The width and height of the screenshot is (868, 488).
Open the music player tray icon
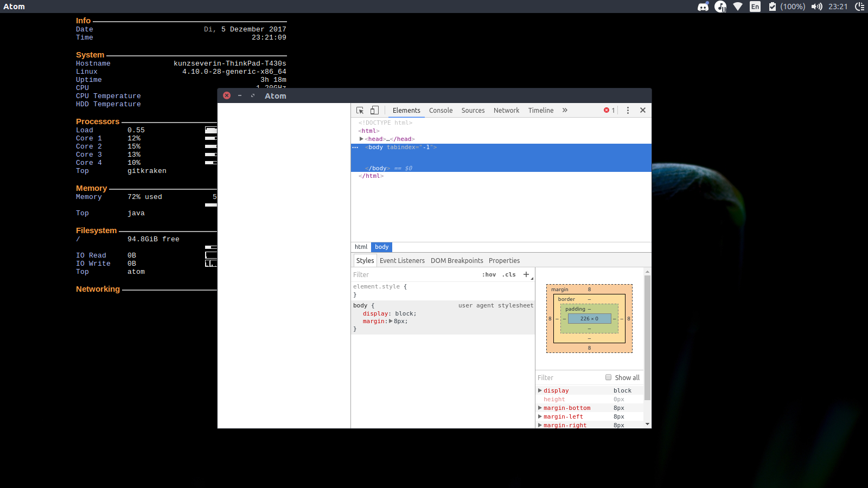pos(720,7)
